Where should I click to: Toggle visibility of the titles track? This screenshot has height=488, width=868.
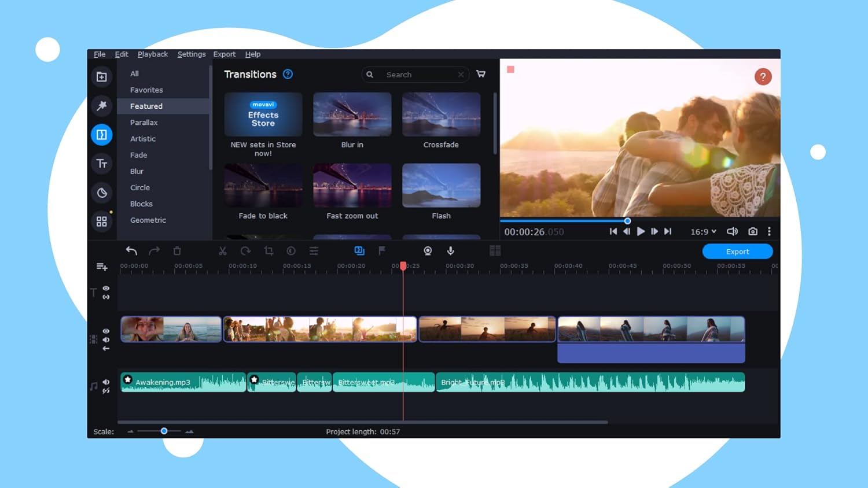[x=106, y=289]
